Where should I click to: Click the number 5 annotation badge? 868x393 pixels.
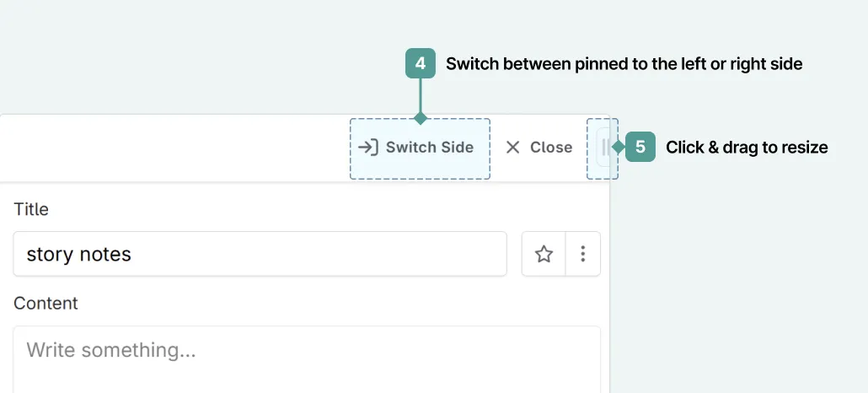coord(640,148)
